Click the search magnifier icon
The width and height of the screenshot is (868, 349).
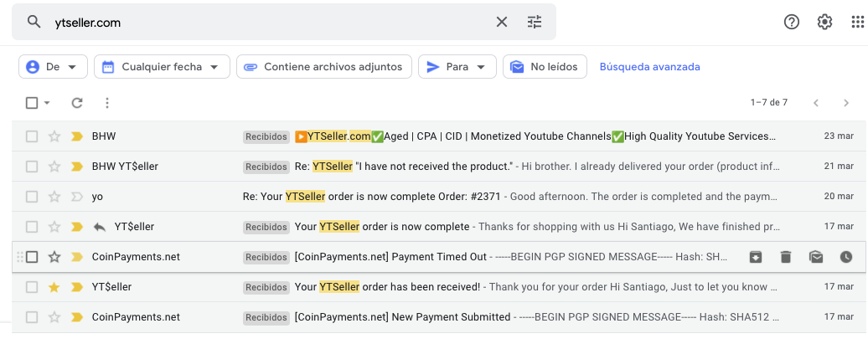tap(34, 22)
